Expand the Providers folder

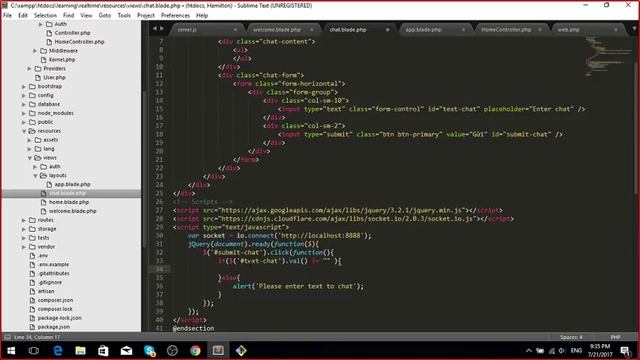pyautogui.click(x=29, y=69)
